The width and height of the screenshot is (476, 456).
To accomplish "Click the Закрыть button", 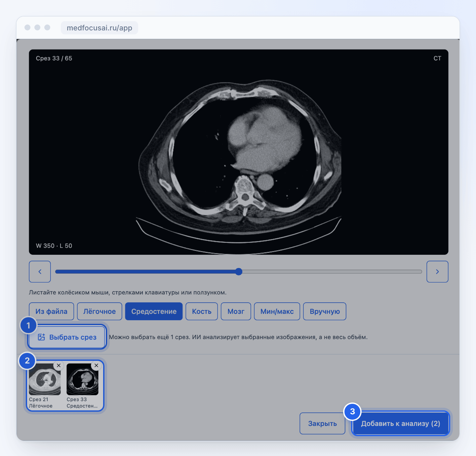I will coord(322,424).
